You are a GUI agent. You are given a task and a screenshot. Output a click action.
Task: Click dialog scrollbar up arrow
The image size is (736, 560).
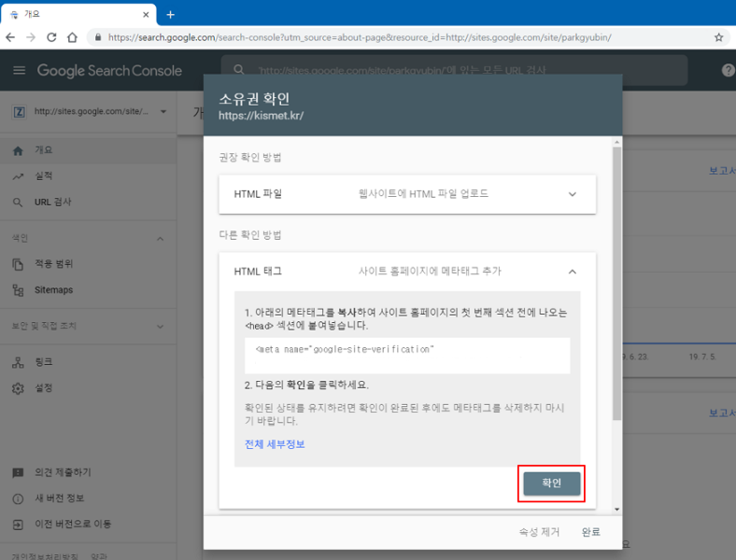617,142
